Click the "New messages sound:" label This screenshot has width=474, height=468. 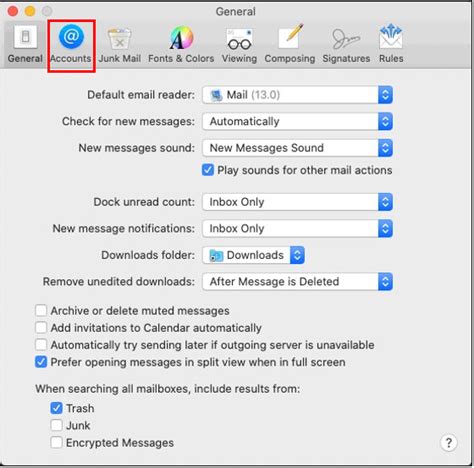point(137,148)
